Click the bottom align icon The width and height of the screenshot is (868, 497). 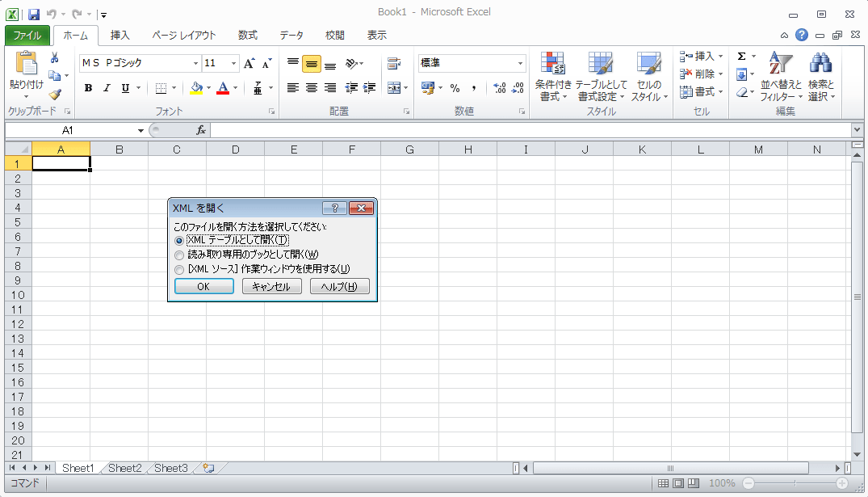tap(330, 64)
